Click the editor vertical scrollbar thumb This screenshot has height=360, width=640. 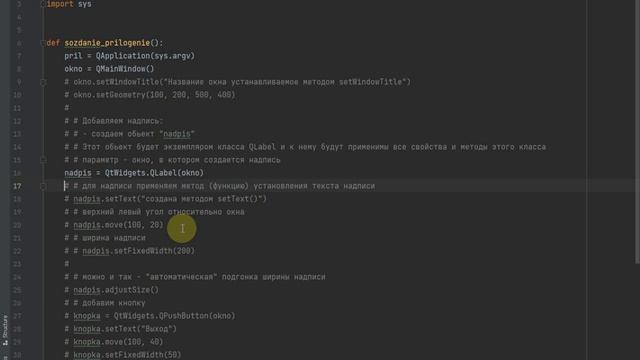(637, 132)
